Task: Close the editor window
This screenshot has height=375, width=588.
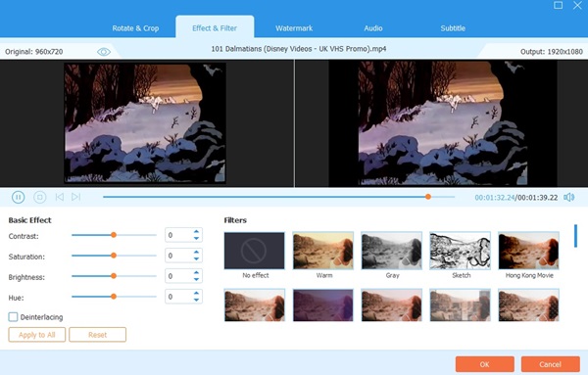Action: click(x=577, y=5)
